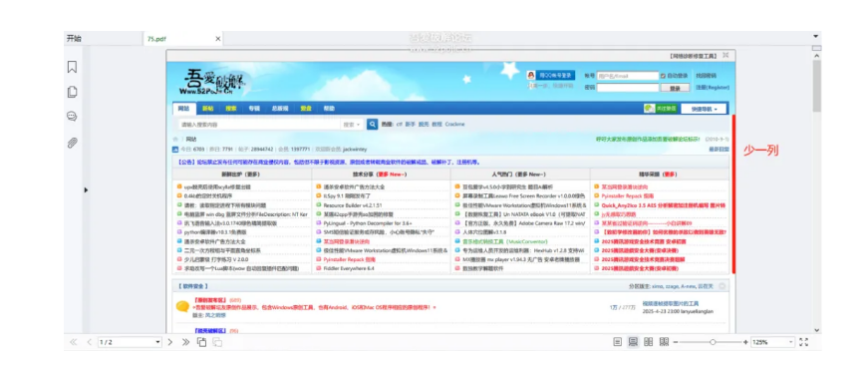The image size is (868, 366).
Task: Open the bookmarks panel icon
Action: point(72,67)
